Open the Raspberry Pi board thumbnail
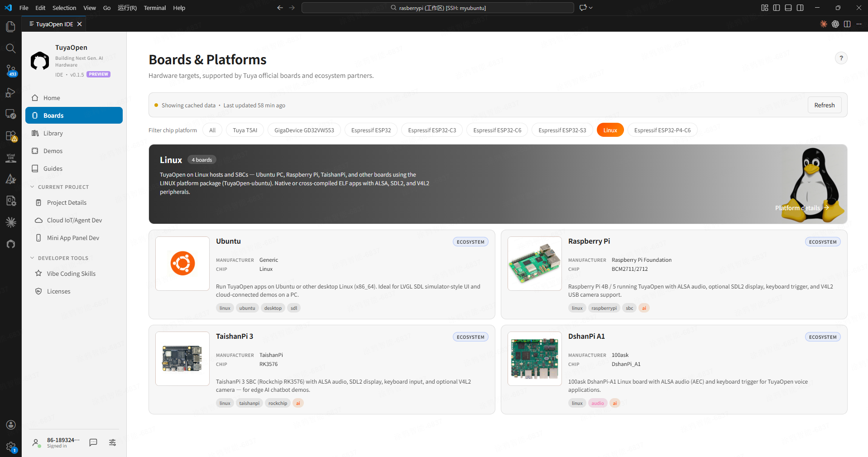The image size is (868, 457). (x=535, y=264)
